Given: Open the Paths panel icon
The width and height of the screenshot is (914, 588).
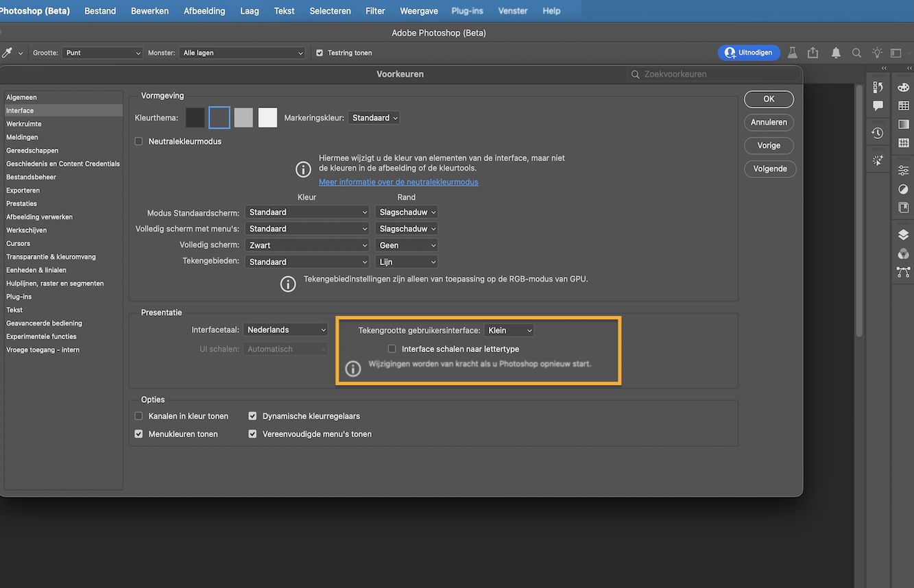Looking at the screenshot, I should tap(903, 271).
